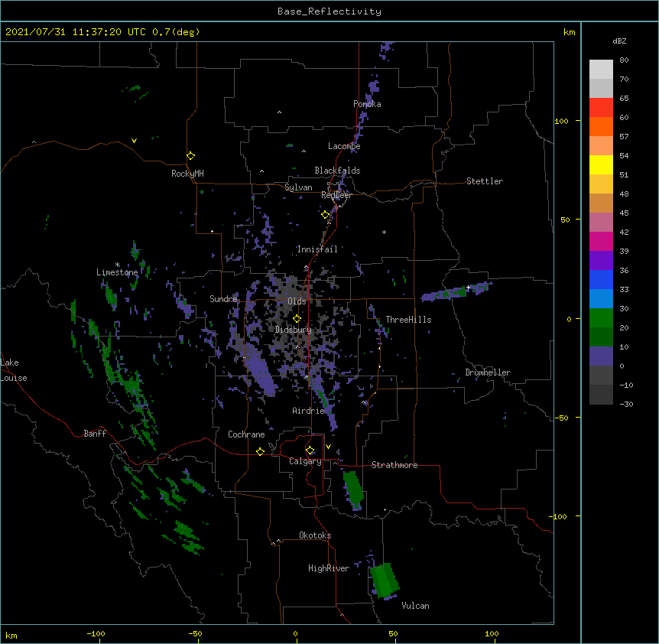The image size is (659, 644).
Task: Click the Didsbury town label
Action: (x=293, y=330)
